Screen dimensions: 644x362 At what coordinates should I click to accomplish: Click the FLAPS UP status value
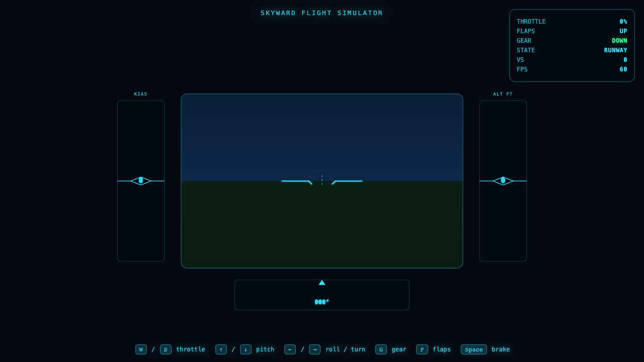623,31
